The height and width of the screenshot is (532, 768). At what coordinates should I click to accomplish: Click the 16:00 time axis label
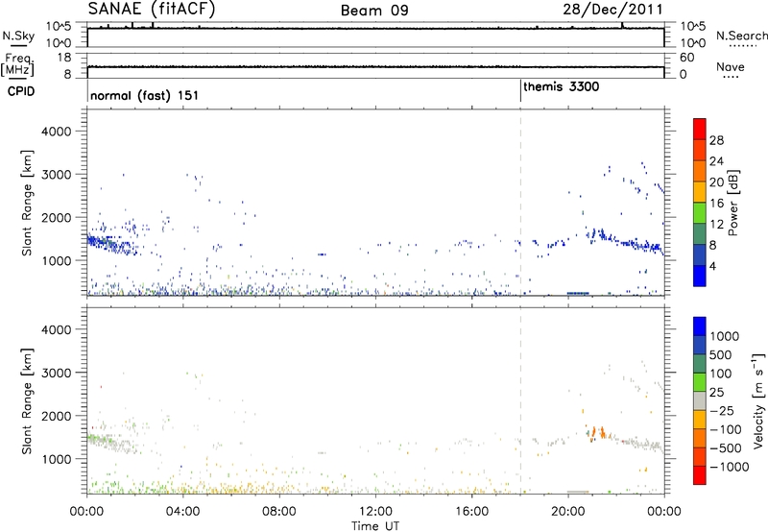(x=471, y=512)
